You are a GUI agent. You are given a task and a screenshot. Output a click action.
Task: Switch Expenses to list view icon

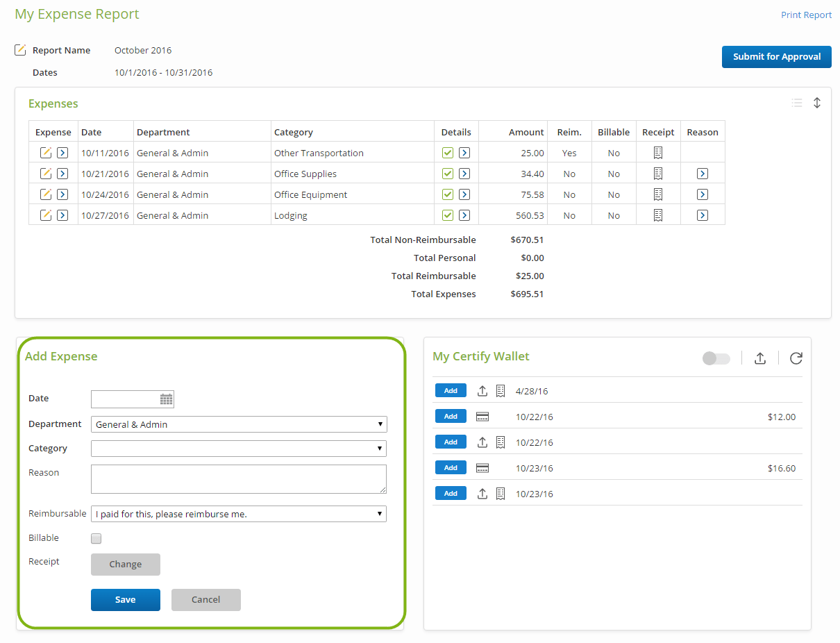tap(797, 103)
